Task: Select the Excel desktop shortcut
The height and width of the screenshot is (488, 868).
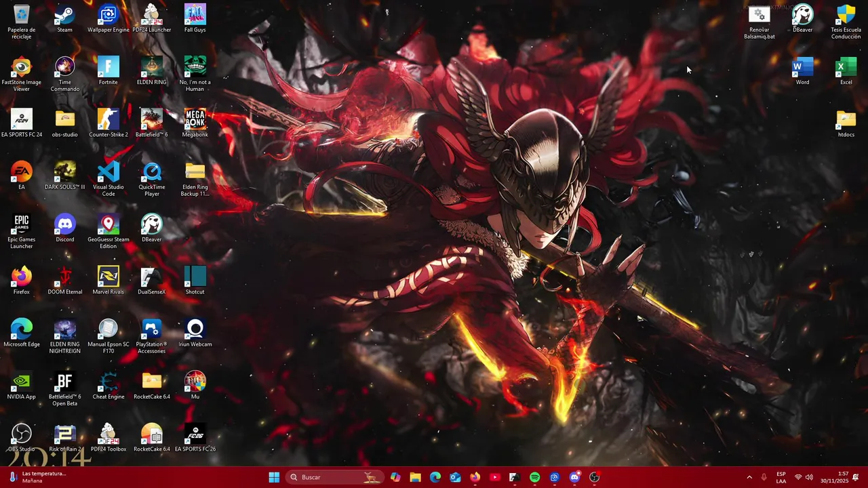Action: (x=846, y=70)
